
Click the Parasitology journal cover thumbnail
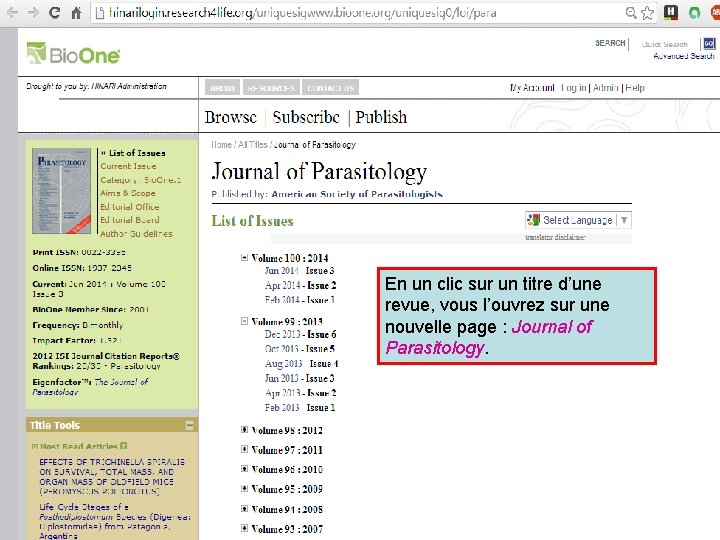[62, 191]
